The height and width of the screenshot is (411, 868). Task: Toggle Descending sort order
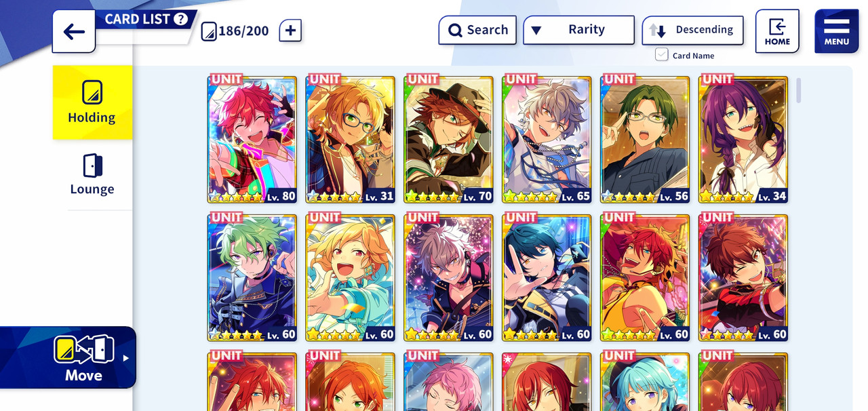692,30
